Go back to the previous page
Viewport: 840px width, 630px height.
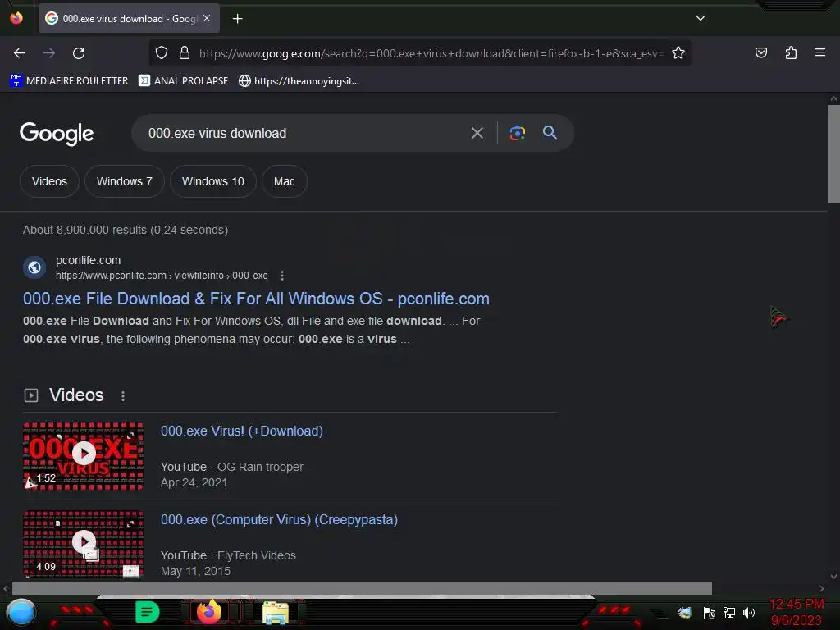tap(20, 53)
